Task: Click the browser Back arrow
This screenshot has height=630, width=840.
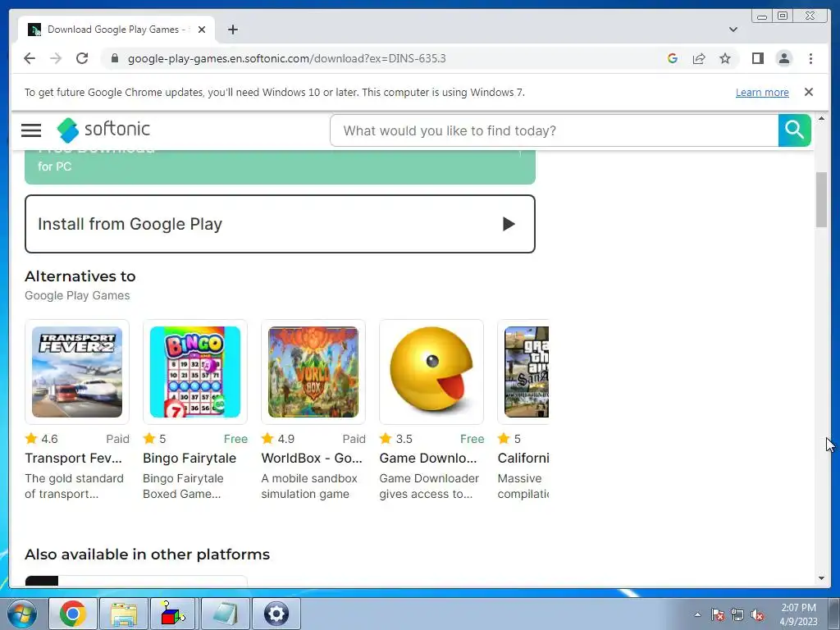Action: pos(30,58)
